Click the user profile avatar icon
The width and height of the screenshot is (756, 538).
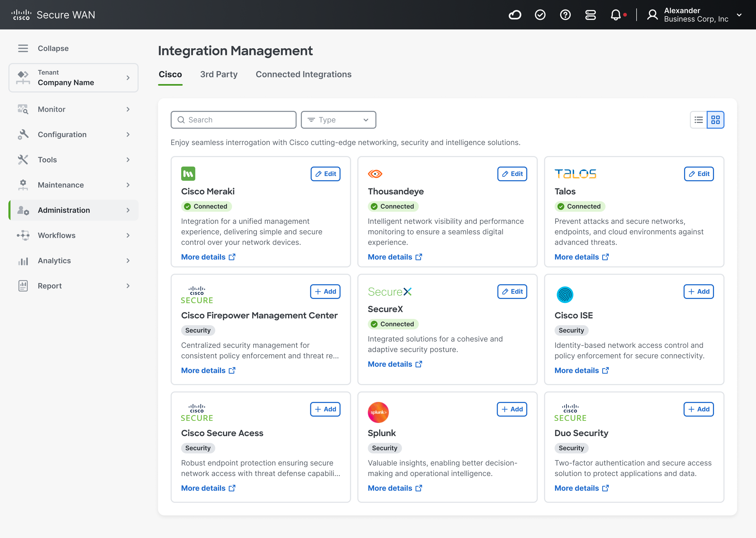652,15
